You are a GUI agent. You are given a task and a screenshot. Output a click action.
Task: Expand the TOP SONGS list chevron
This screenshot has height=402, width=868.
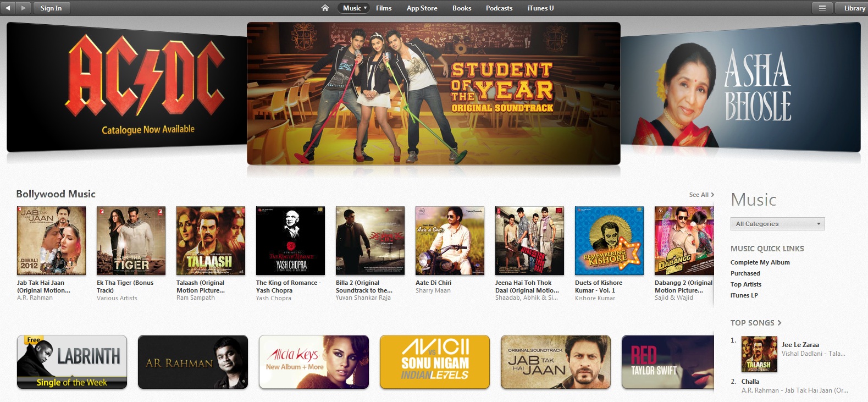(779, 323)
